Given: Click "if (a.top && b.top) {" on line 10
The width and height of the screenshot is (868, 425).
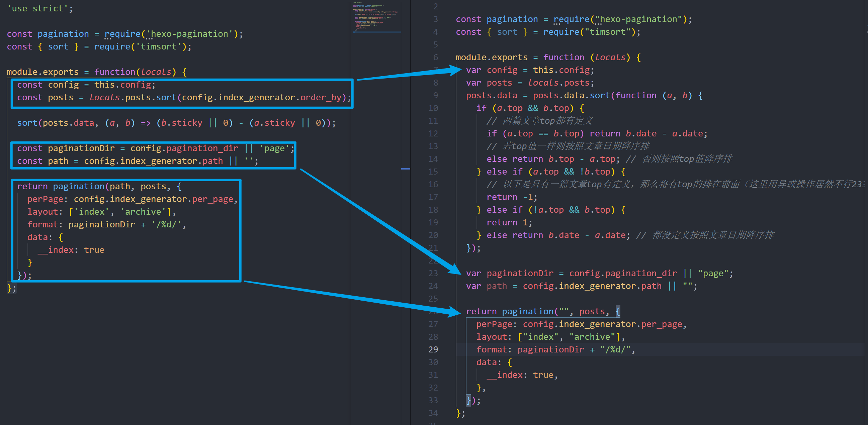Looking at the screenshot, I should click(530, 108).
